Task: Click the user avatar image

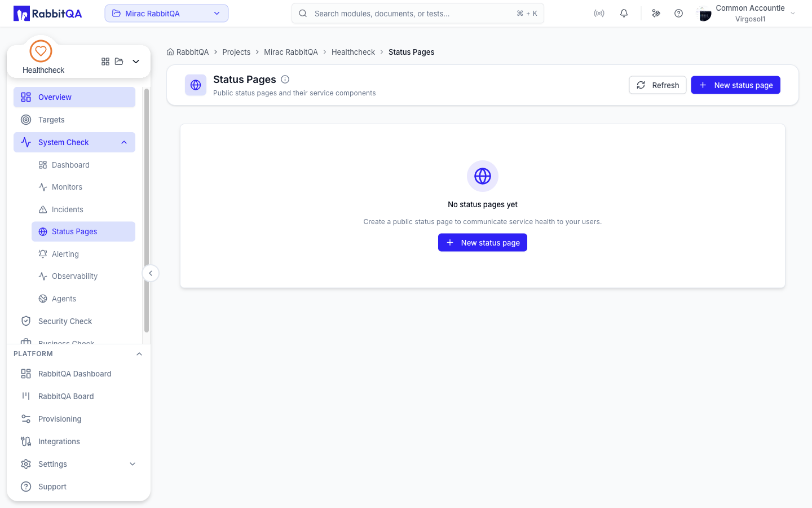Action: [704, 14]
